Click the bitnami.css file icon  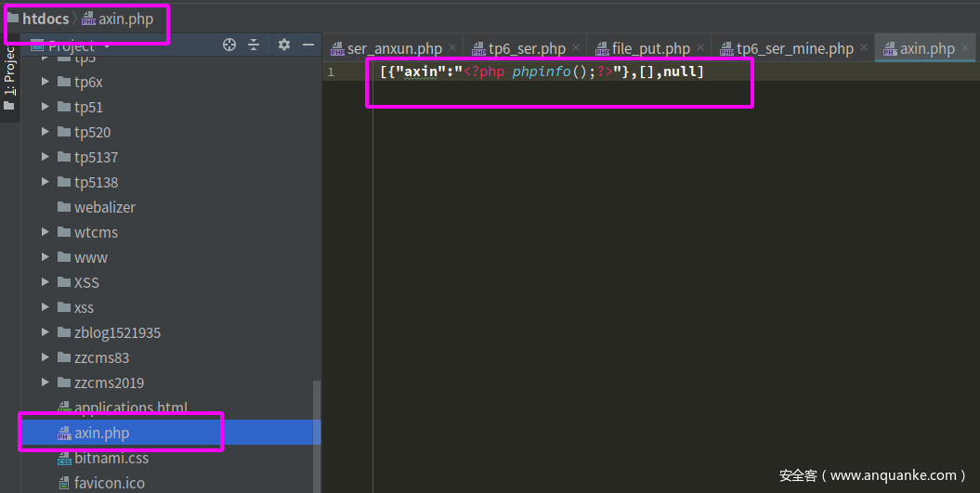(x=64, y=458)
